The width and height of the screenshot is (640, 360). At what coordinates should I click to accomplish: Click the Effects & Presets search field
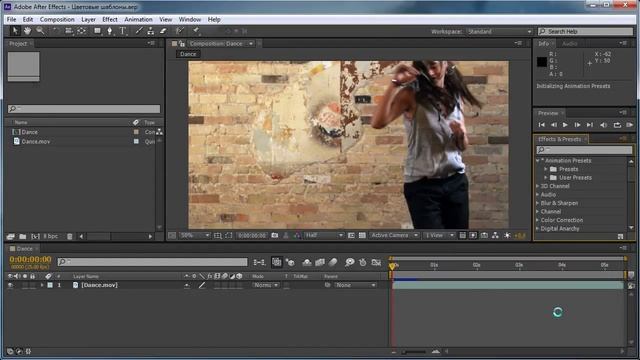click(x=584, y=150)
